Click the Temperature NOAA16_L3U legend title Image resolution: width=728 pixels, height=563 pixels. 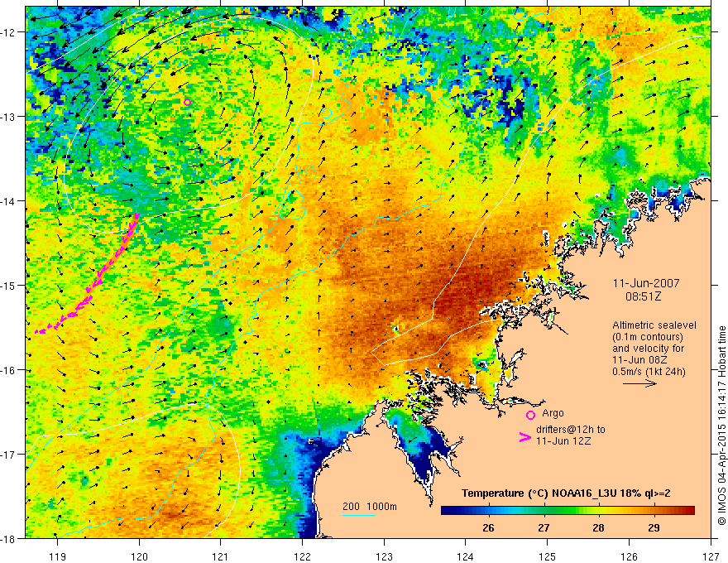pos(566,493)
